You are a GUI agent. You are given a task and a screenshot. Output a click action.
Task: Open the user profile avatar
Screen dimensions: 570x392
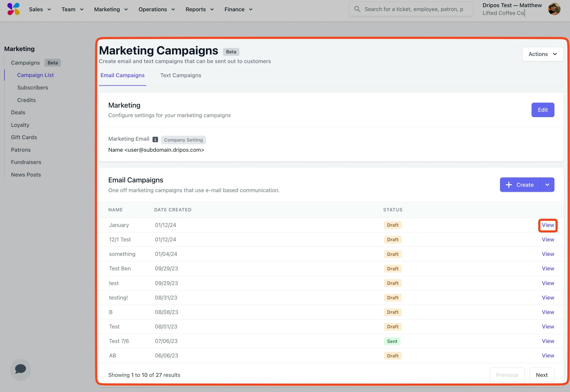pos(554,9)
